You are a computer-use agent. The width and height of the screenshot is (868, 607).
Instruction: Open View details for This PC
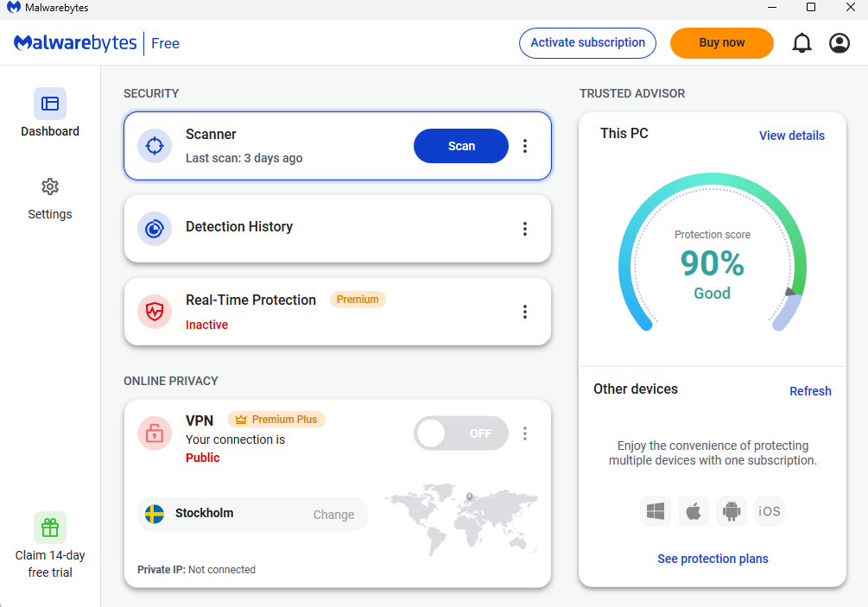point(791,136)
